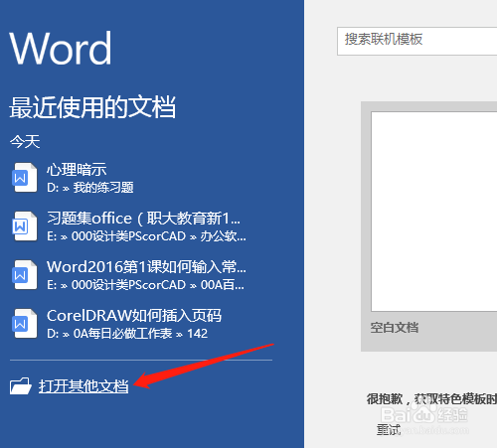Click path text D: » 我的练习题
Screen dimensions: 497x448
click(90, 188)
